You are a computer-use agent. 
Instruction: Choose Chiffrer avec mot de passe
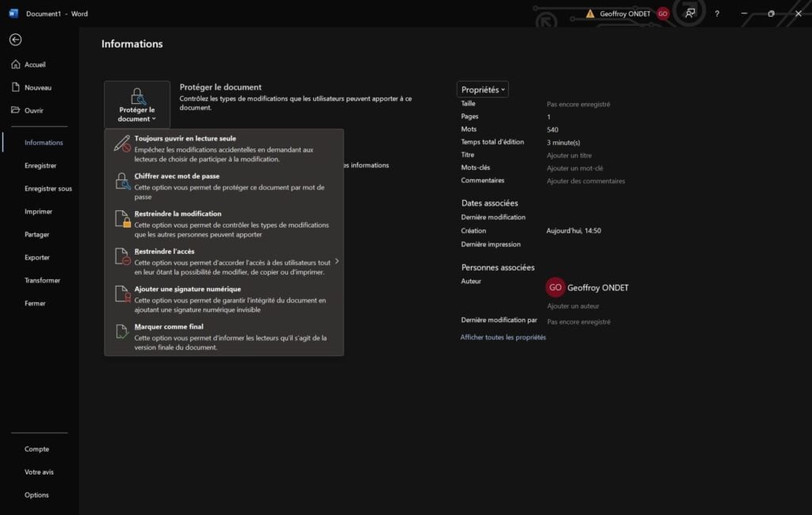[224, 186]
